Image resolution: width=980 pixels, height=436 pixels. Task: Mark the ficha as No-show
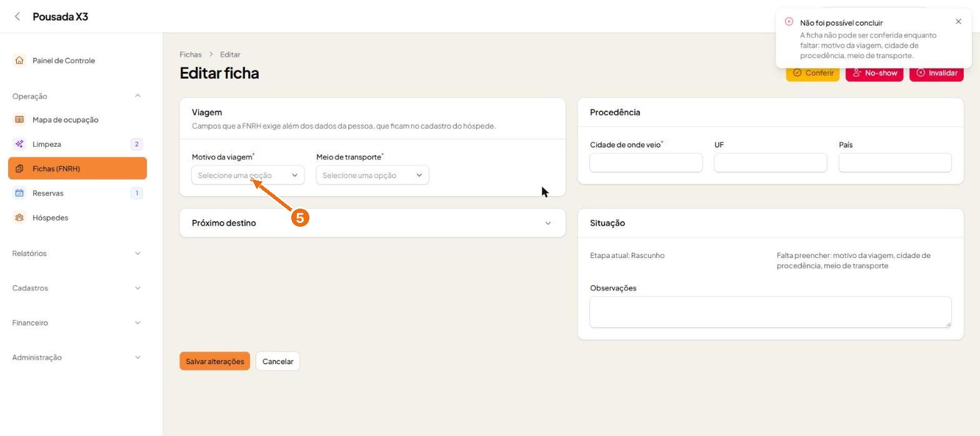click(x=874, y=73)
